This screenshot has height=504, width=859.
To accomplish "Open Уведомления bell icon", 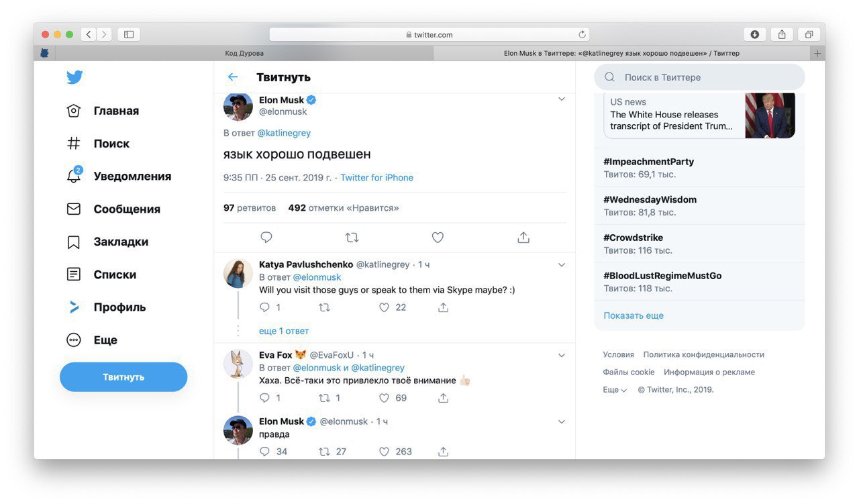I will [74, 175].
